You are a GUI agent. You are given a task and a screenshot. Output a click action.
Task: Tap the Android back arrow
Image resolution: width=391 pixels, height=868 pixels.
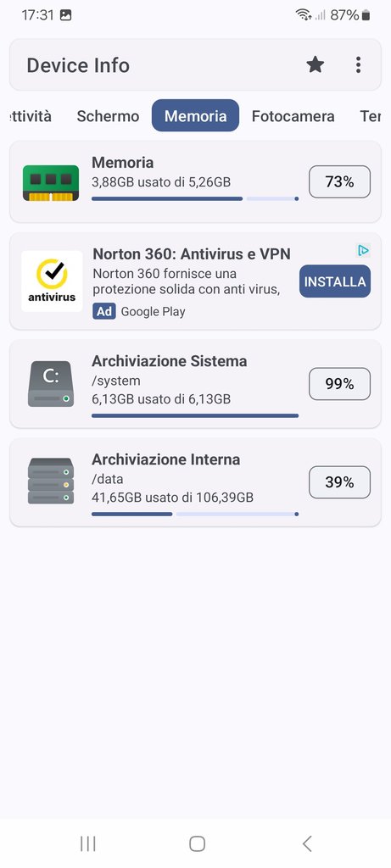coord(307,843)
